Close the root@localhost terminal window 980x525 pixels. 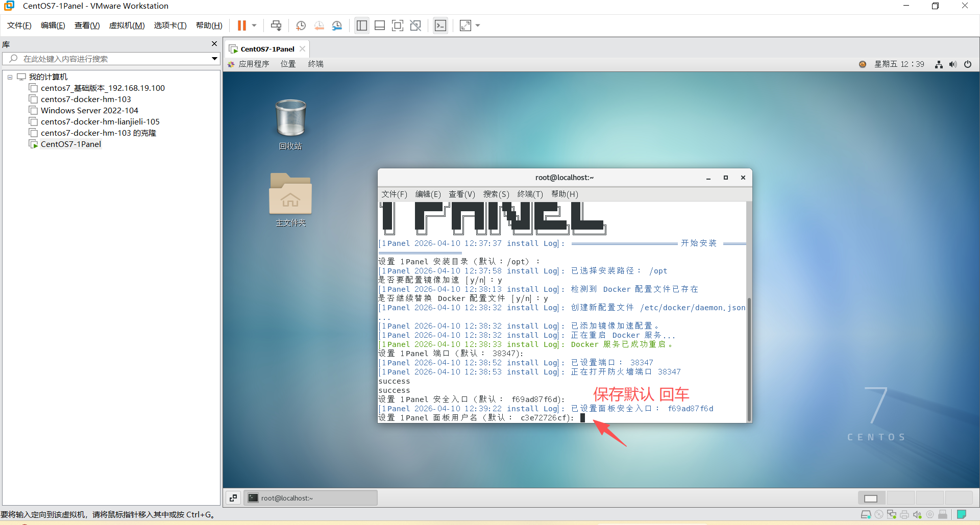click(743, 178)
